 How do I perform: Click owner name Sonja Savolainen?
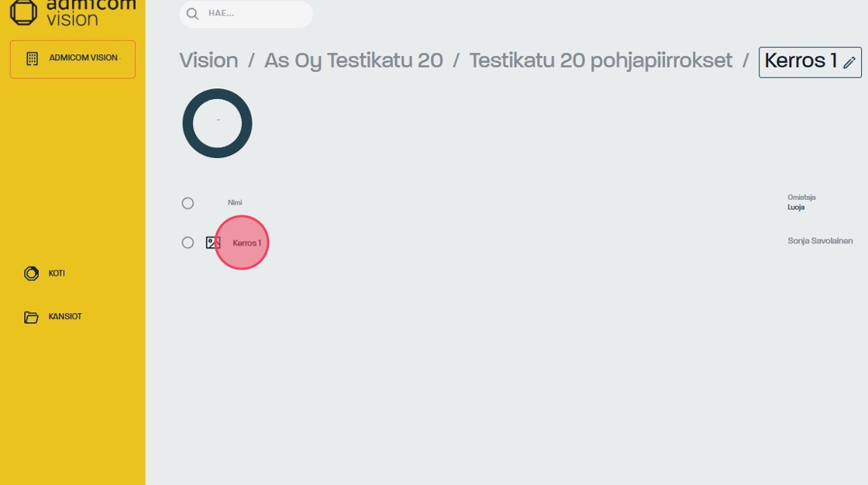[820, 241]
